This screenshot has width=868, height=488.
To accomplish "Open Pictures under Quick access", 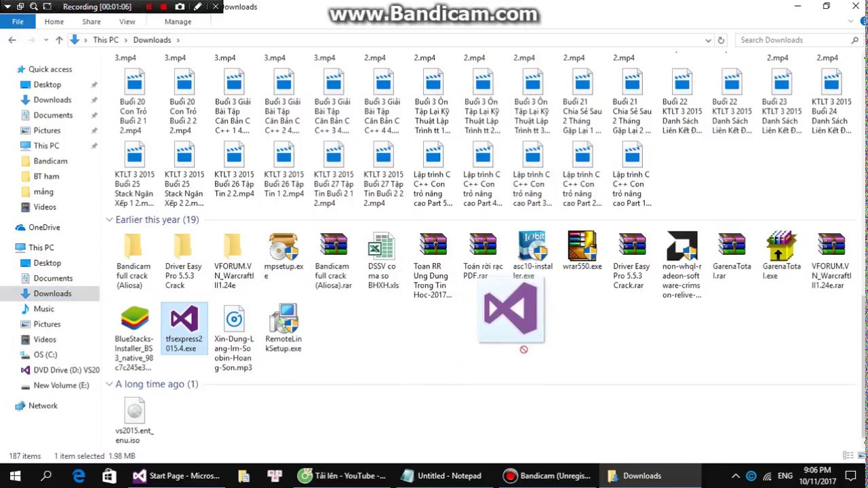I will [x=47, y=130].
